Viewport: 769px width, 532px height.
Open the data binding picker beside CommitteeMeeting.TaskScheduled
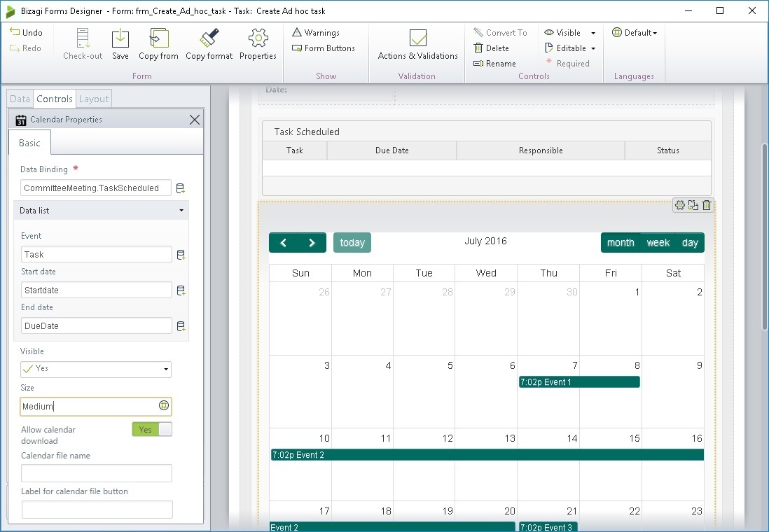pyautogui.click(x=181, y=188)
